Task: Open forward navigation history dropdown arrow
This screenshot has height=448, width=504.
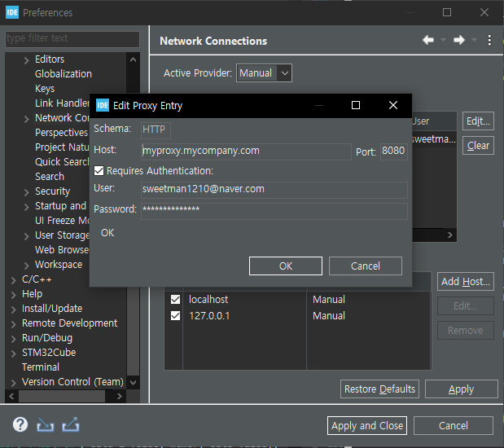Action: click(474, 40)
